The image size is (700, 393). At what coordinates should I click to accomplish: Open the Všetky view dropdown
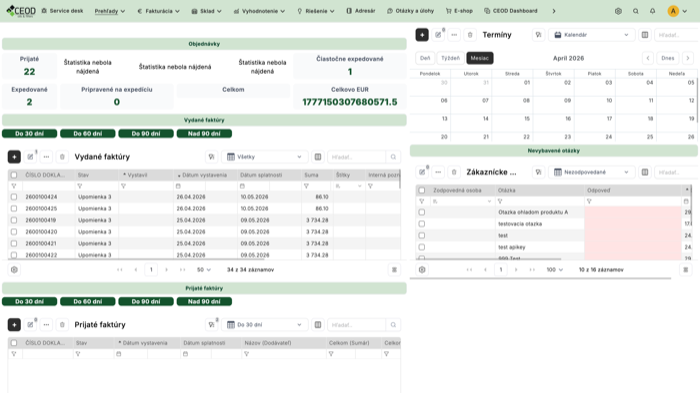pos(264,157)
